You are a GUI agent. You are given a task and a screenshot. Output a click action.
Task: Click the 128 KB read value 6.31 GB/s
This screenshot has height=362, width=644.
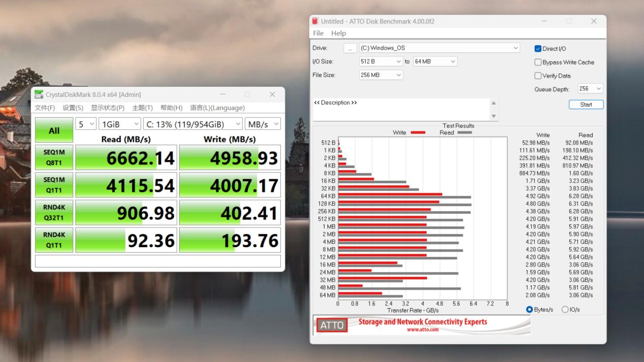(581, 204)
